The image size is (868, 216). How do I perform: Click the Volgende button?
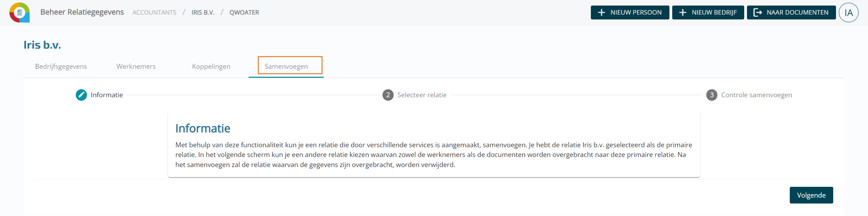[811, 195]
